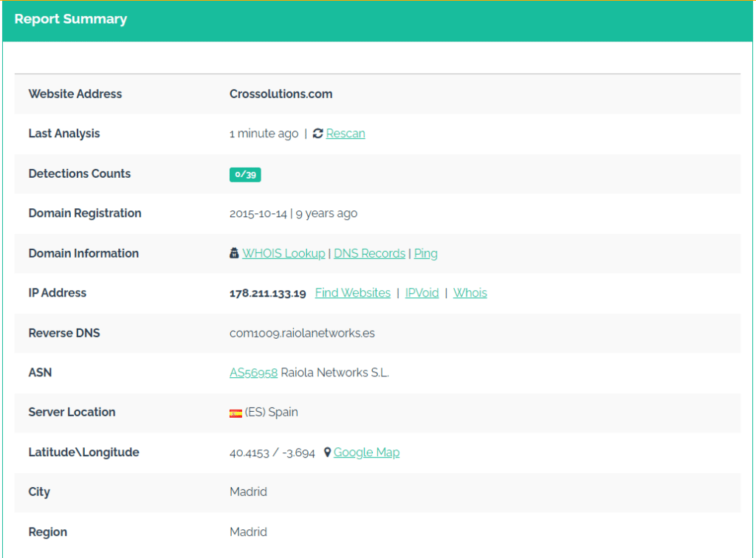The image size is (756, 558).
Task: Open the Google Map link
Action: click(366, 452)
